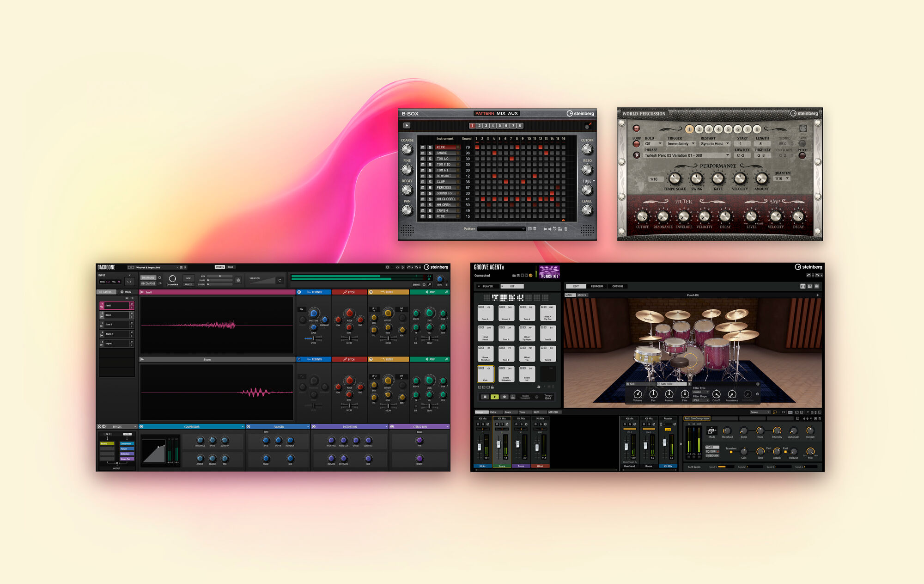
Task: Click B-Box undo pattern icon
Action: pos(554,229)
